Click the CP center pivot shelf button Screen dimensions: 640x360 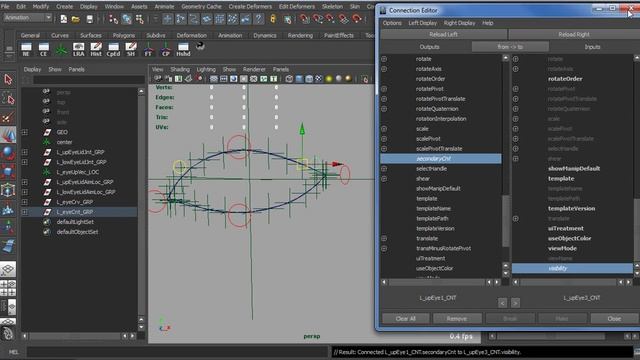[165, 49]
